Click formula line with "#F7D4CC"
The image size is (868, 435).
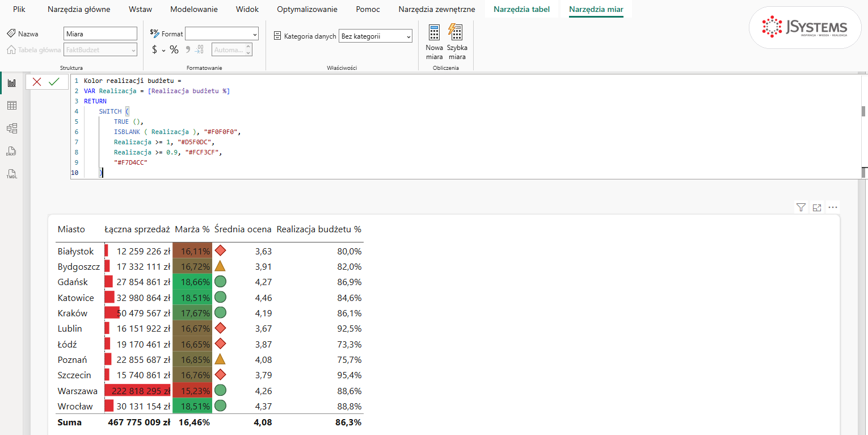click(130, 162)
